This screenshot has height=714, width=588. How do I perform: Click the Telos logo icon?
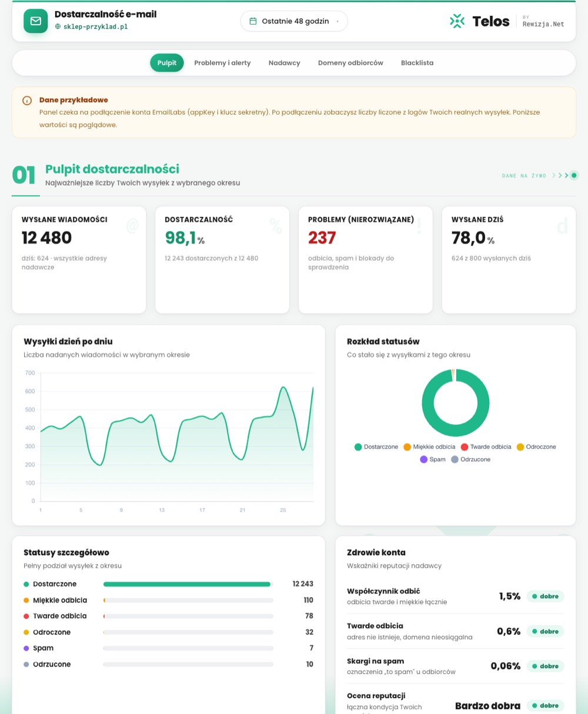[457, 21]
